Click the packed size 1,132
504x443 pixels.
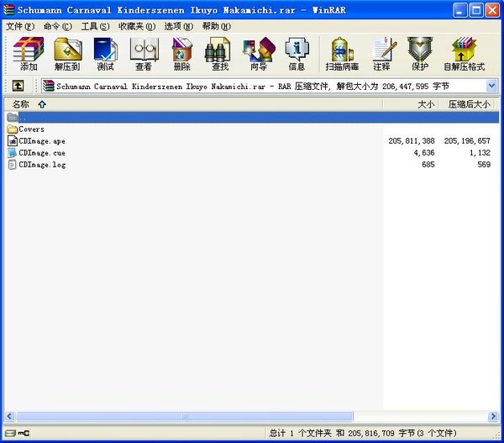pyautogui.click(x=480, y=153)
